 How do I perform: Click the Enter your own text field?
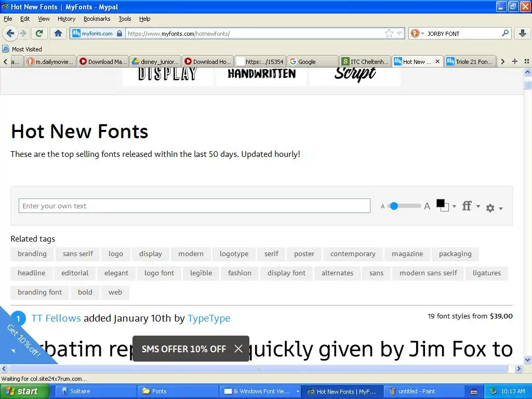194,206
